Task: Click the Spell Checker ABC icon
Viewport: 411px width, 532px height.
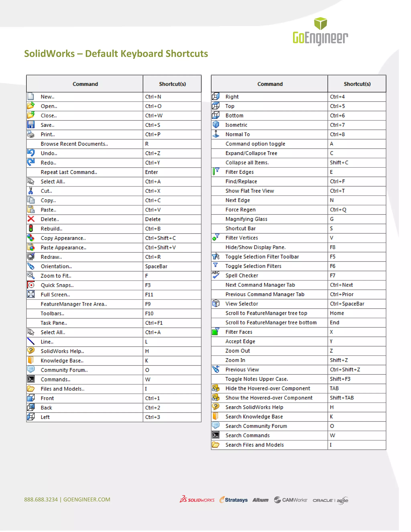Action: (x=216, y=275)
